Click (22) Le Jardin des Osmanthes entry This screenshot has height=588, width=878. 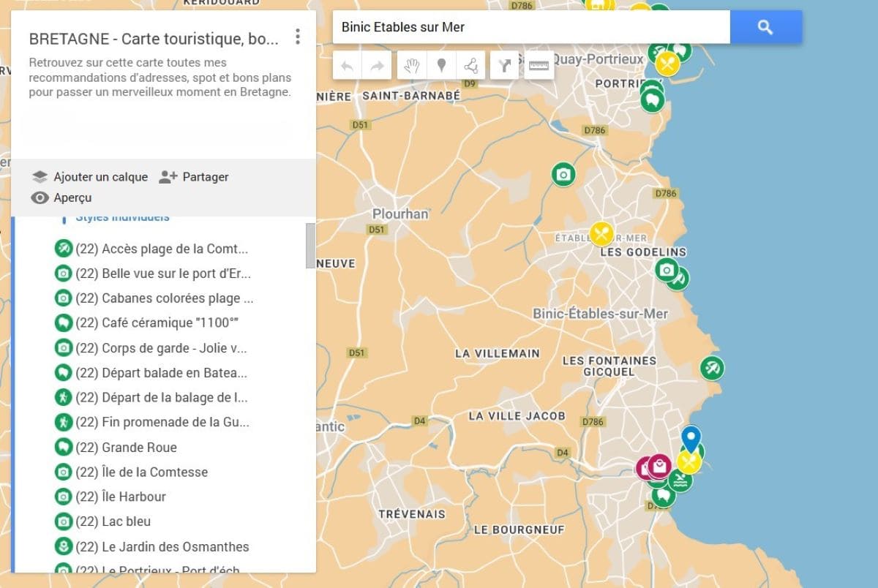(x=152, y=546)
